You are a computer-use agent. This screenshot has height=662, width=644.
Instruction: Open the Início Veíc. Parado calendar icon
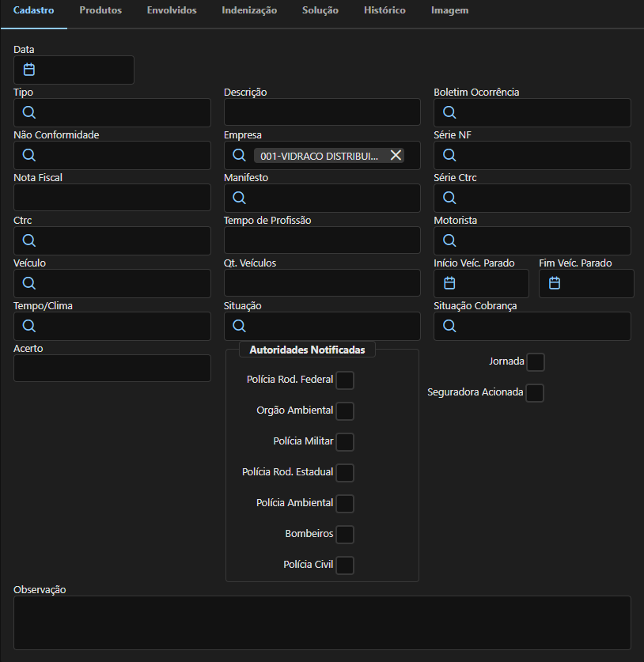coord(449,283)
